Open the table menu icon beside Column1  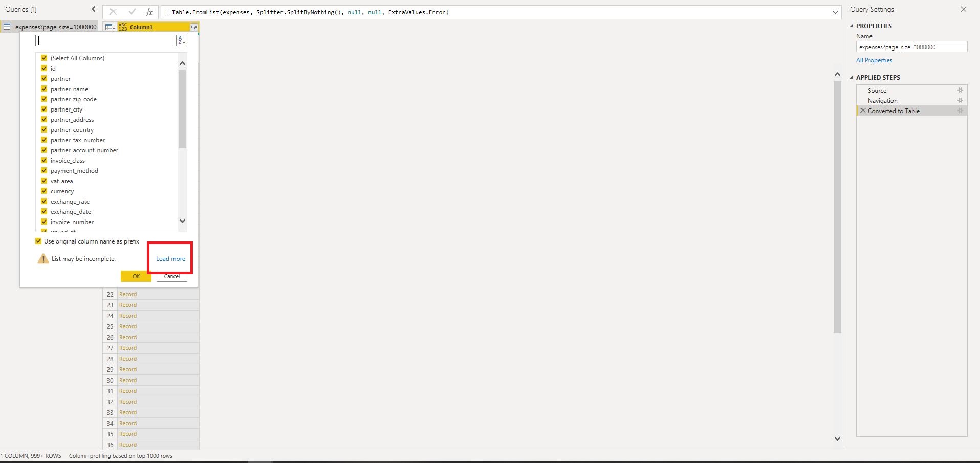[x=110, y=27]
